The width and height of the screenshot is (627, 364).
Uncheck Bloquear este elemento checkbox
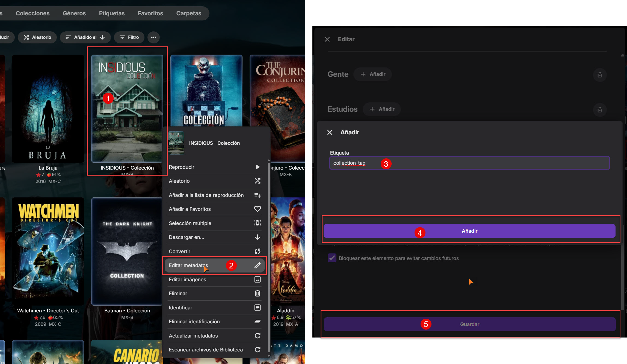332,258
